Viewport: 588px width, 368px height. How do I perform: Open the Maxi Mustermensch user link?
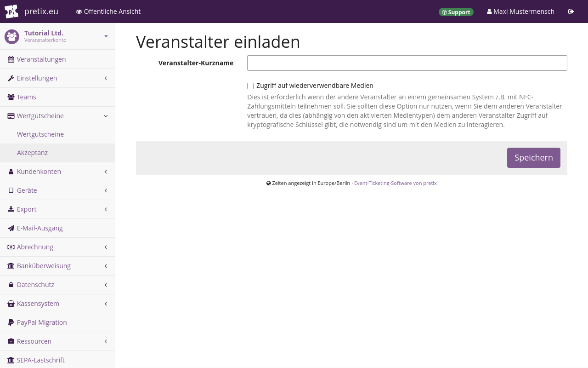point(520,11)
